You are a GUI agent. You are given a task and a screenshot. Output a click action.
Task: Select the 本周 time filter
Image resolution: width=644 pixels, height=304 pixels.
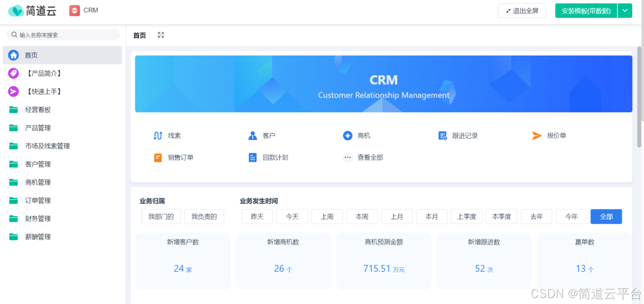[x=362, y=216]
